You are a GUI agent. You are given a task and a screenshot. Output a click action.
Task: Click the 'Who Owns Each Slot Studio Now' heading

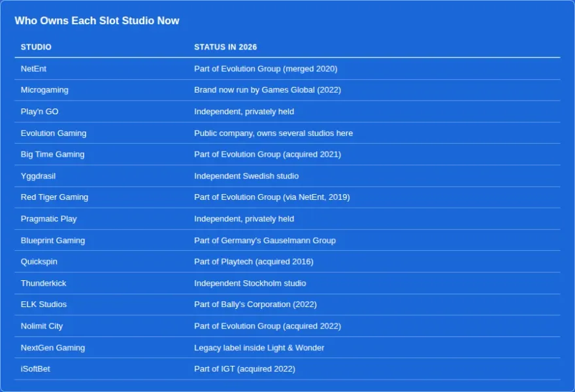point(97,20)
